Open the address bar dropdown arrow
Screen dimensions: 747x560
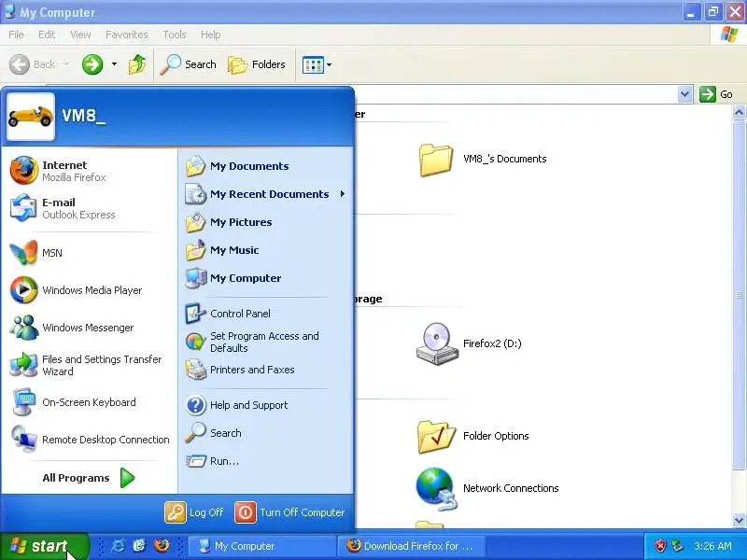[684, 94]
